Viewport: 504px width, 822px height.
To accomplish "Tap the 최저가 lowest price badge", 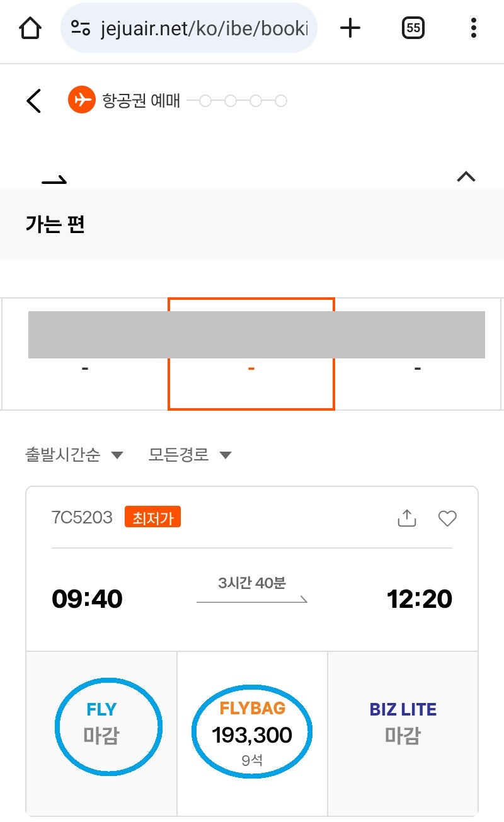I will (x=152, y=518).
